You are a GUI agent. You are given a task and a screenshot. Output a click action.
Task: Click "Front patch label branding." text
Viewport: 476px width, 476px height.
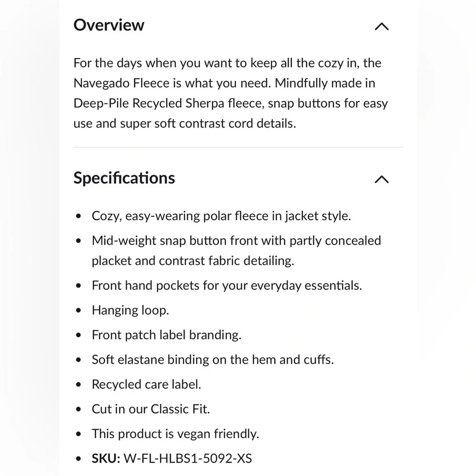point(166,335)
